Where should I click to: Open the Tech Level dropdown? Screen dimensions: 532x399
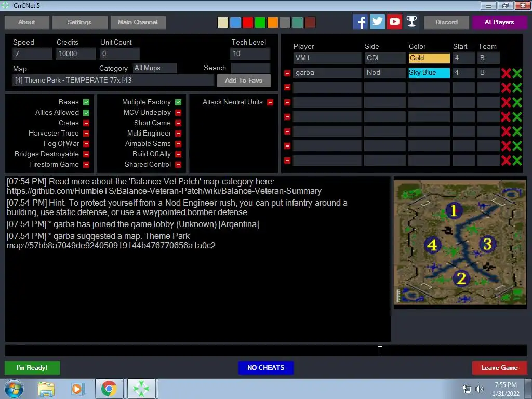coord(250,54)
